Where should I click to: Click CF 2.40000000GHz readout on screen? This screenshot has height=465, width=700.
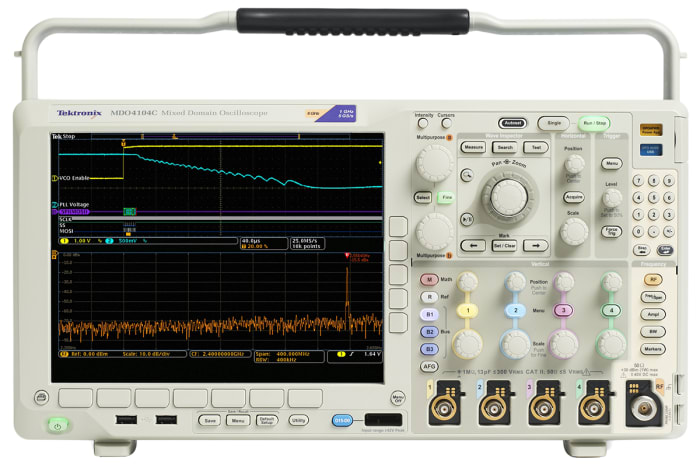click(x=219, y=354)
